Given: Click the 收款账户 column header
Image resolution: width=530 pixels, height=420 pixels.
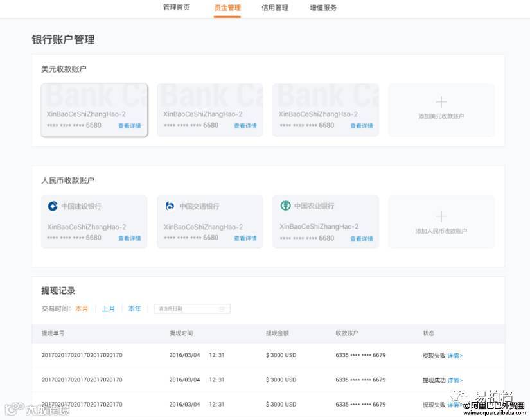Looking at the screenshot, I should click(347, 333).
